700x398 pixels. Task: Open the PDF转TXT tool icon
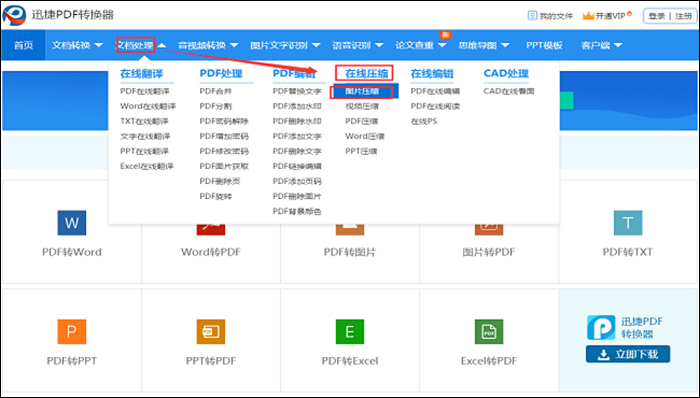click(x=628, y=223)
